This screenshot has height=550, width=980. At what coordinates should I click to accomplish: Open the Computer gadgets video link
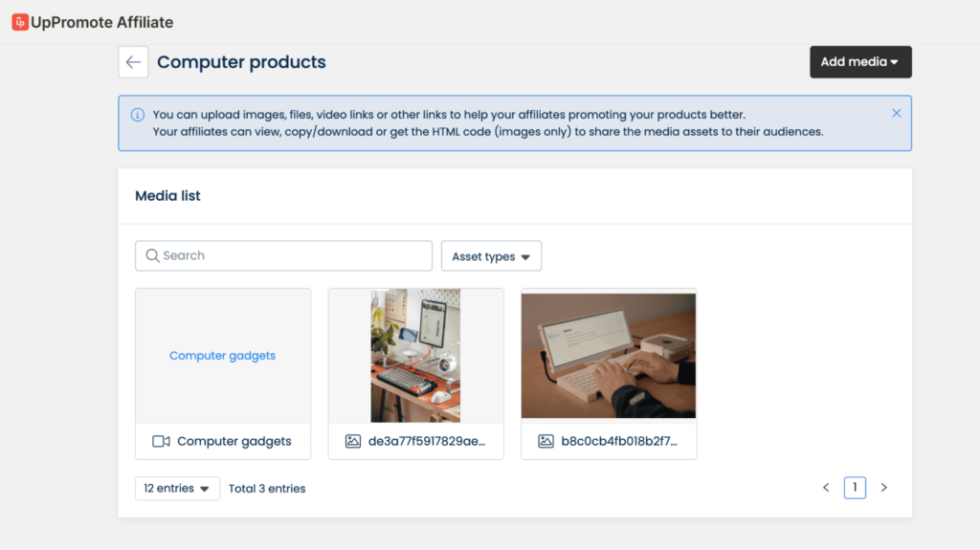(x=222, y=356)
